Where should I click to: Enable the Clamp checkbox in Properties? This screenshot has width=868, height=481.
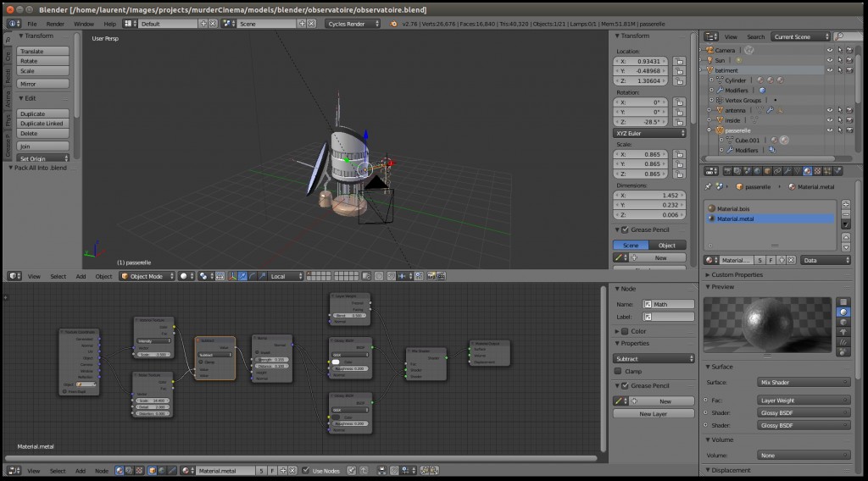619,371
